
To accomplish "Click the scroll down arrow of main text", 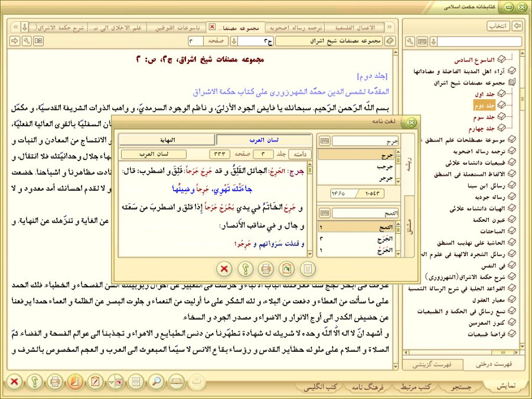I will (395, 367).
